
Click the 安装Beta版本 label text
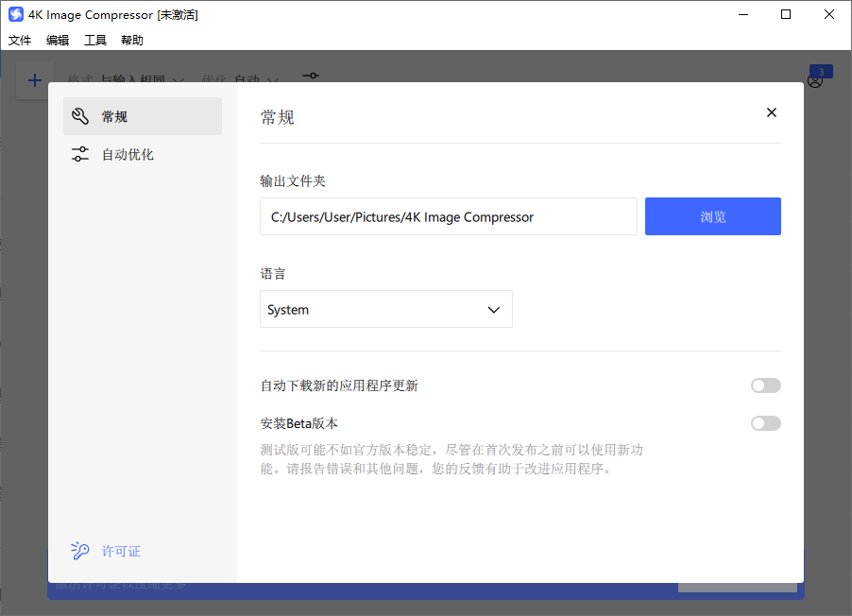click(298, 423)
